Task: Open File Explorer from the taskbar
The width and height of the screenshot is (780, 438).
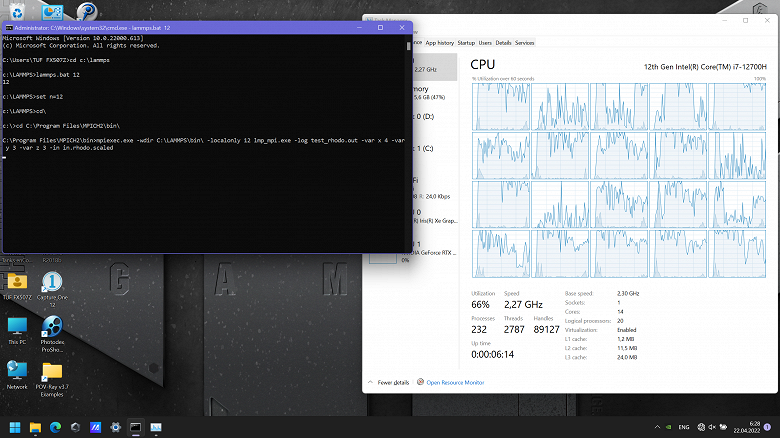Action: 37,427
